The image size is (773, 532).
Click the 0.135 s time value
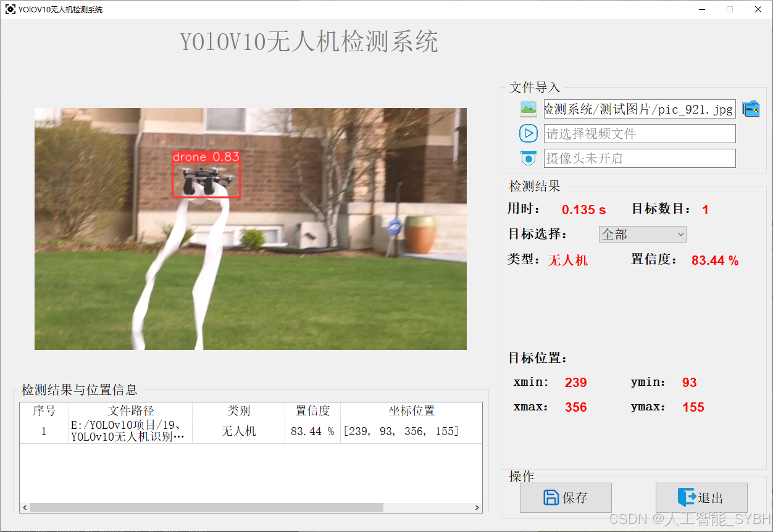coord(584,210)
